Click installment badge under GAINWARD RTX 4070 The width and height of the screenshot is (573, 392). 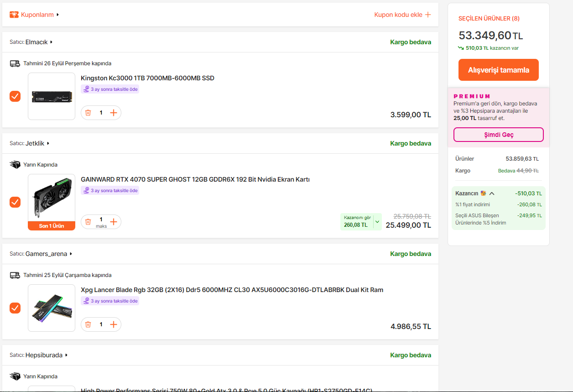110,190
